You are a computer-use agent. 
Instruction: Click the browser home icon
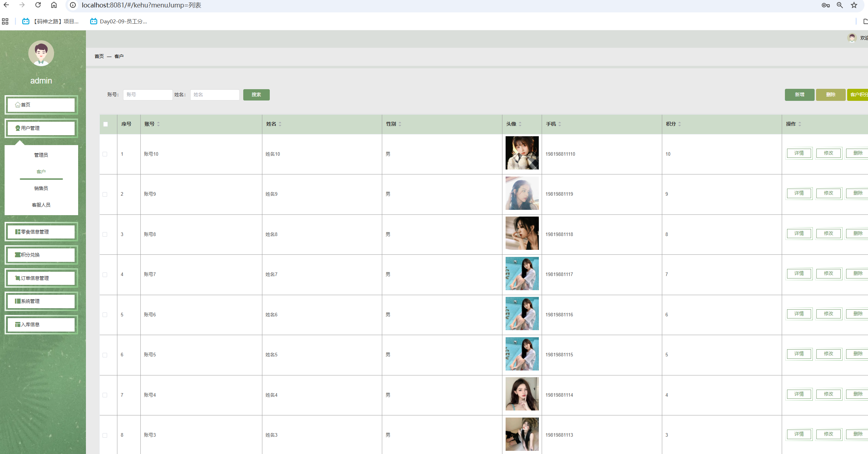click(x=54, y=5)
